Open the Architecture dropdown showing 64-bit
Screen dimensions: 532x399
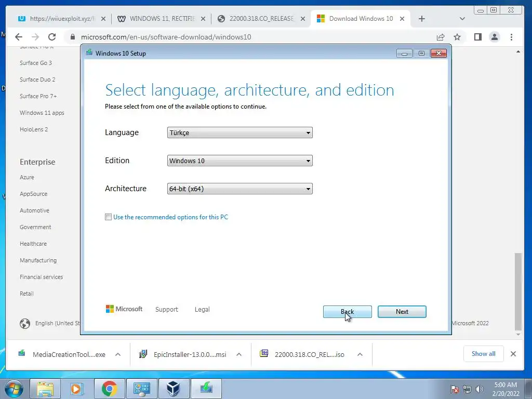(240, 189)
